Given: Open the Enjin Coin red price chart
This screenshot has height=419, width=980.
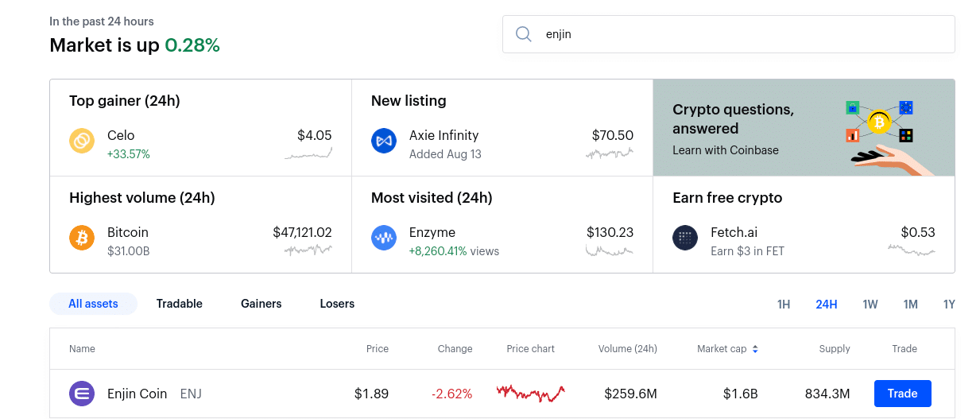Looking at the screenshot, I should point(531,393).
